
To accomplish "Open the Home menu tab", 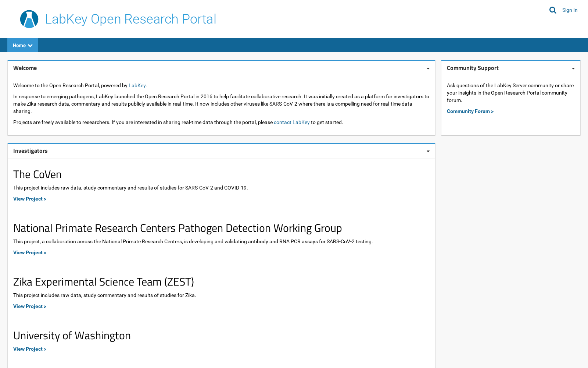I will (x=23, y=45).
